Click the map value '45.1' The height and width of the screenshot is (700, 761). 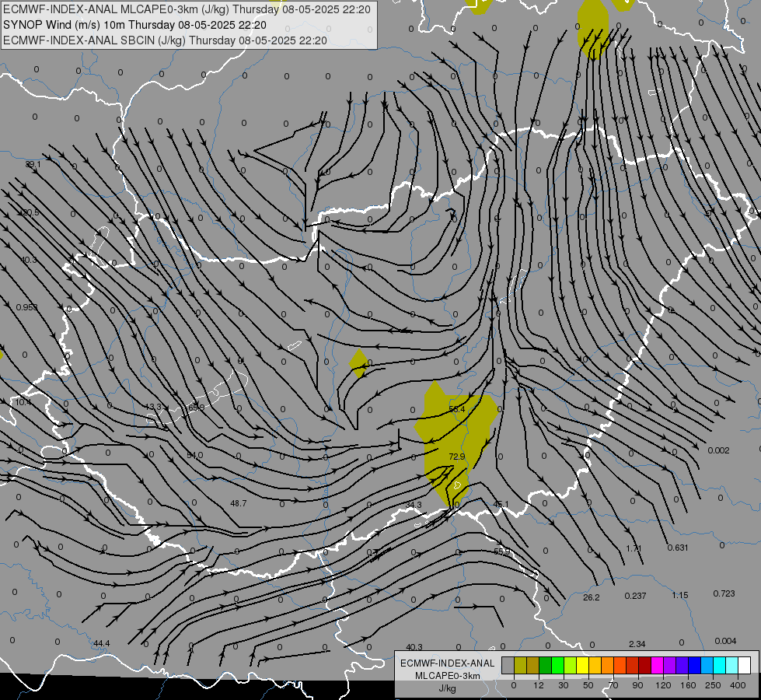click(501, 504)
